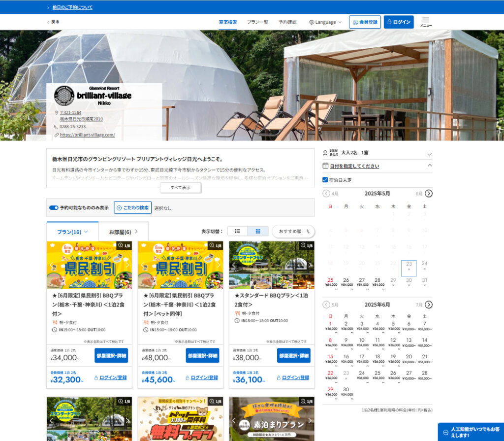504x441 pixels.
Task: Open Language dropdown
Action: (325, 22)
